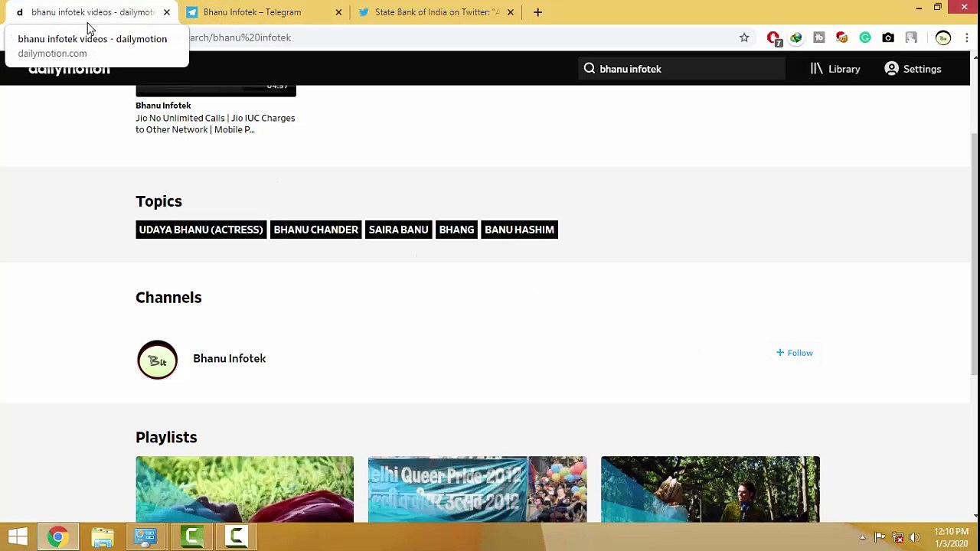Click the Action Center flag tray icon
The width and height of the screenshot is (980, 551).
tap(880, 537)
